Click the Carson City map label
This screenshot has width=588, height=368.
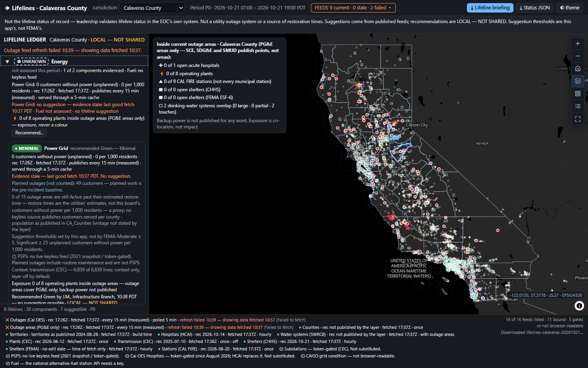tap(417, 125)
